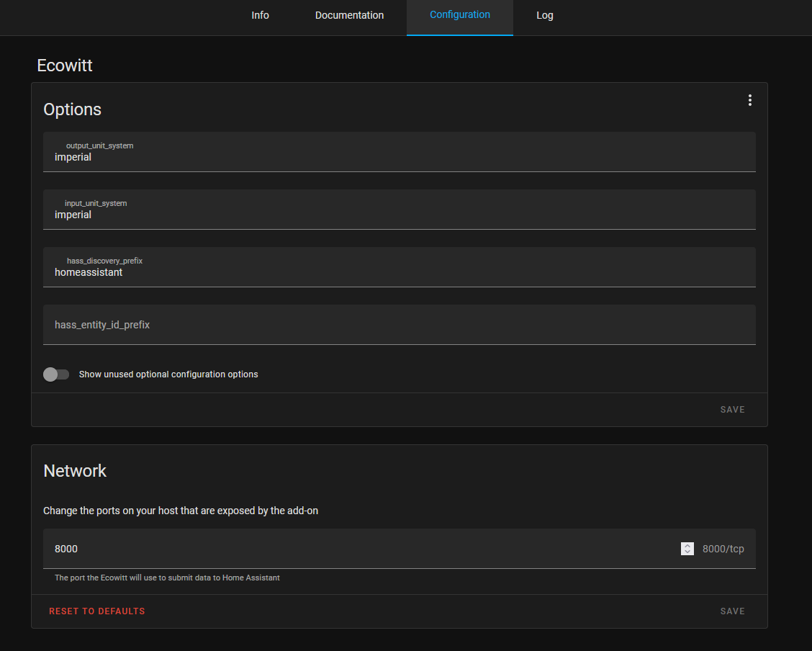
Task: Open the Documentation tab
Action: [349, 15]
